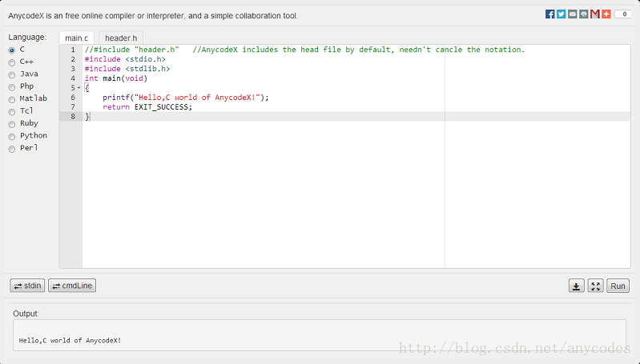The width and height of the screenshot is (640, 364).
Task: Share via email envelope icon
Action: 573,14
